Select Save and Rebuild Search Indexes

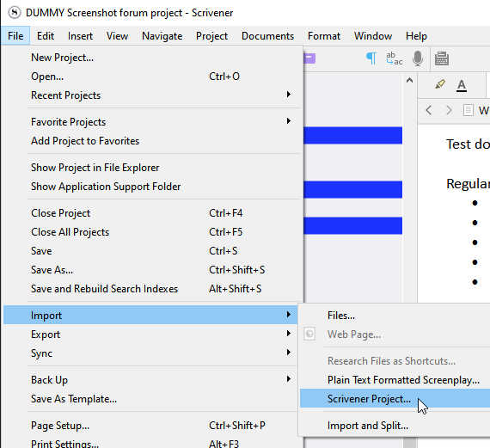point(153,289)
